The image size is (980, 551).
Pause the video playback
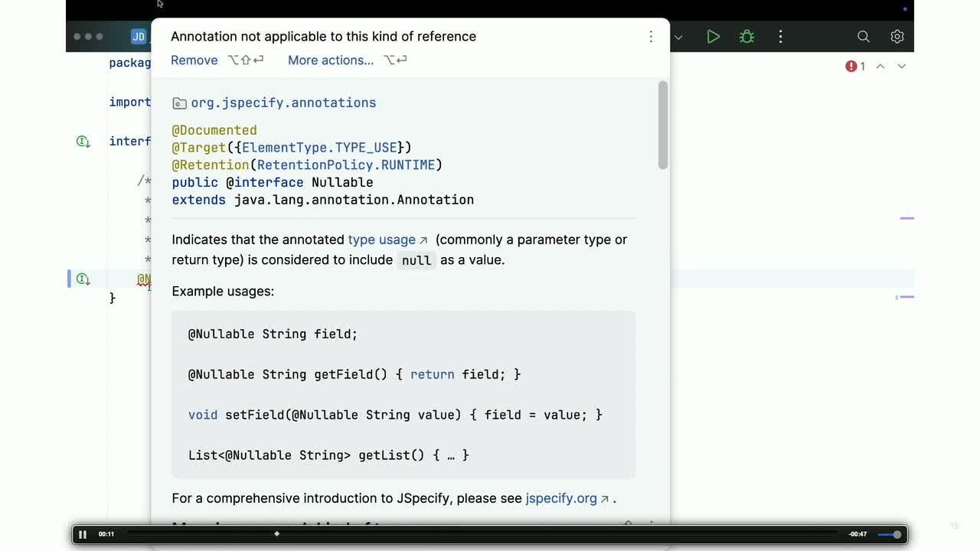[x=83, y=534]
